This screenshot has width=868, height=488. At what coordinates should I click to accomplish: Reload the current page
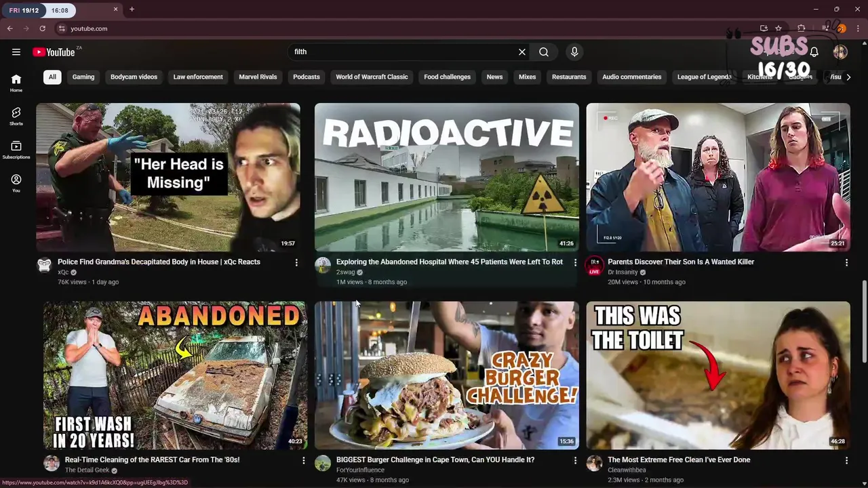[x=42, y=28]
